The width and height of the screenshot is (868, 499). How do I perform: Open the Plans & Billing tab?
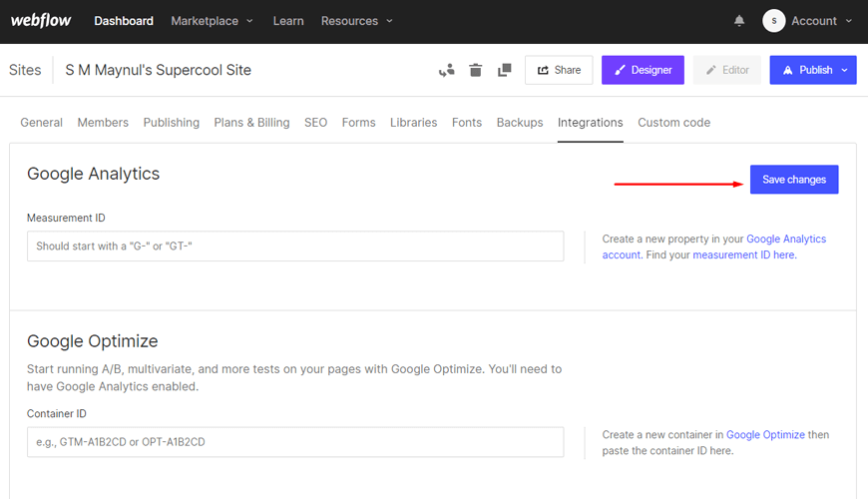[x=251, y=123]
